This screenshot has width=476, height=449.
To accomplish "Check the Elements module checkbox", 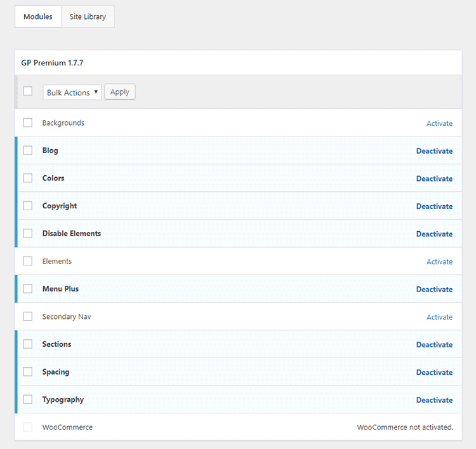I will (x=28, y=261).
